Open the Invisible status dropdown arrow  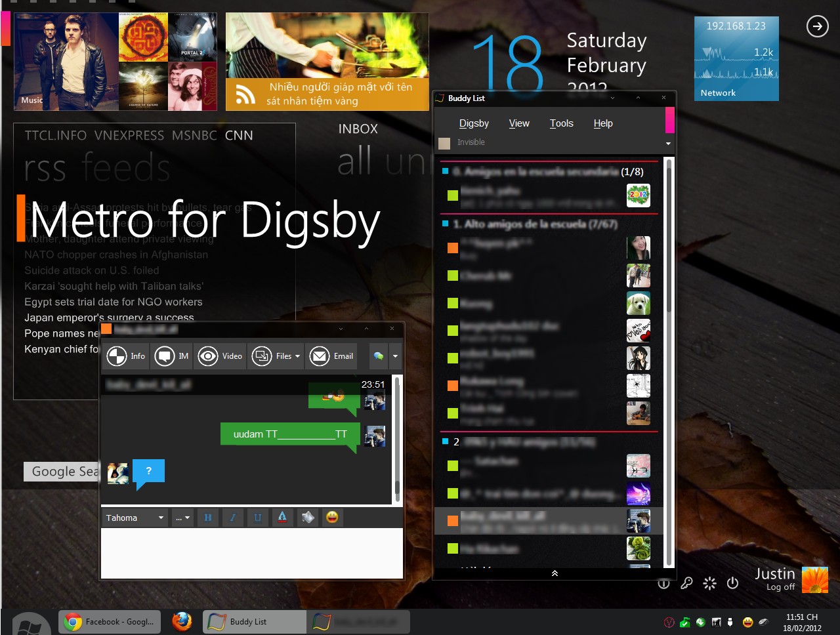tap(668, 143)
